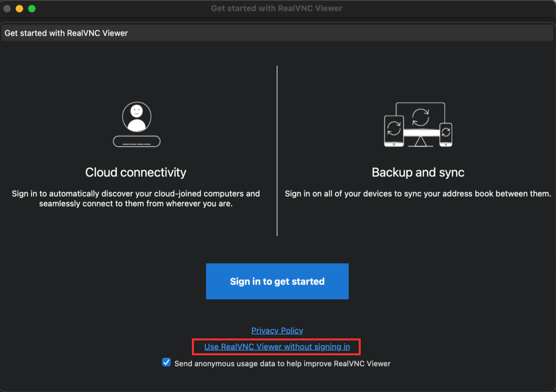Click the Sign in to get started button

coord(277,281)
